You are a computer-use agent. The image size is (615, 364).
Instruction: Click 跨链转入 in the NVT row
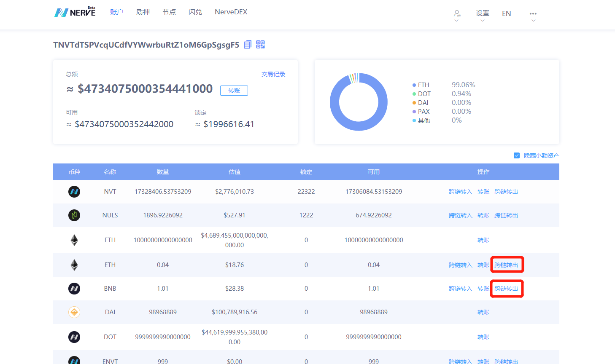point(460,192)
